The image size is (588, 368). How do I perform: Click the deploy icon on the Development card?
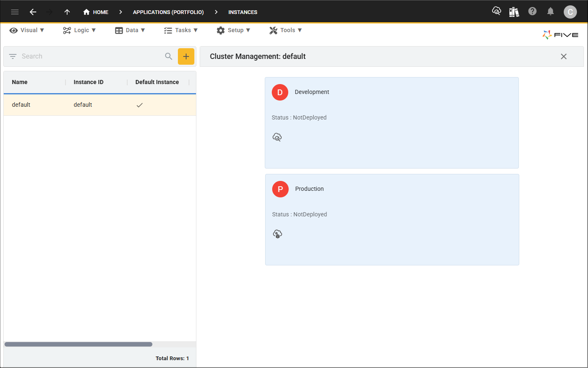coord(277,137)
